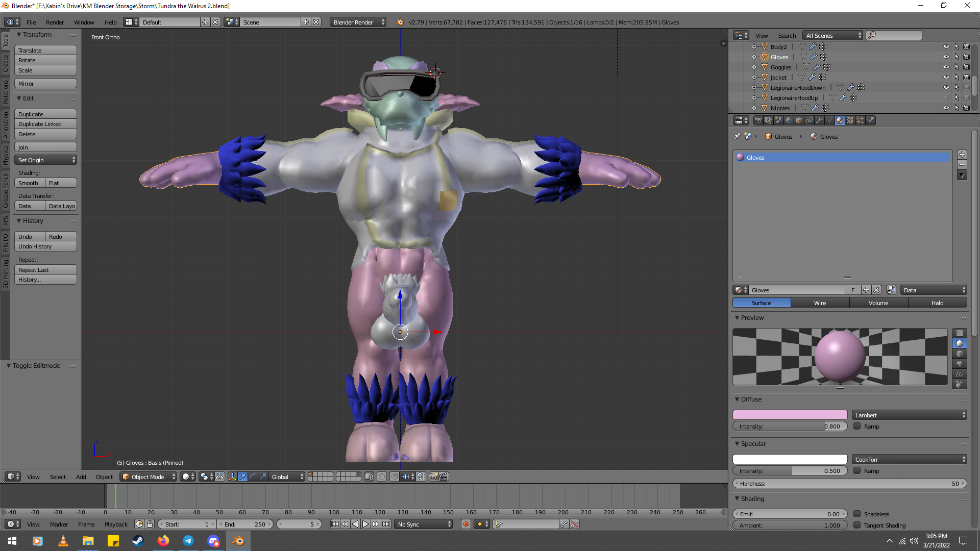Enable the diffuse Ramp checkbox
Screen dimensions: 980x551
point(857,426)
